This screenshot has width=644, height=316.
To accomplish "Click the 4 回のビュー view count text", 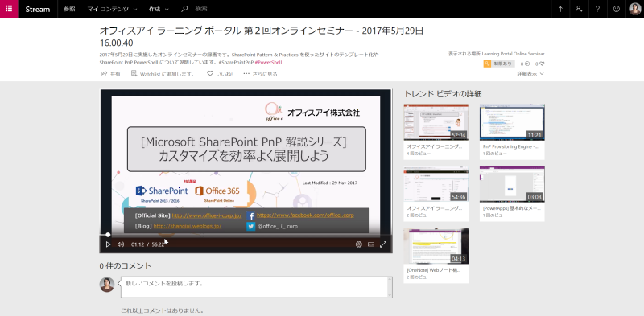I will [419, 154].
